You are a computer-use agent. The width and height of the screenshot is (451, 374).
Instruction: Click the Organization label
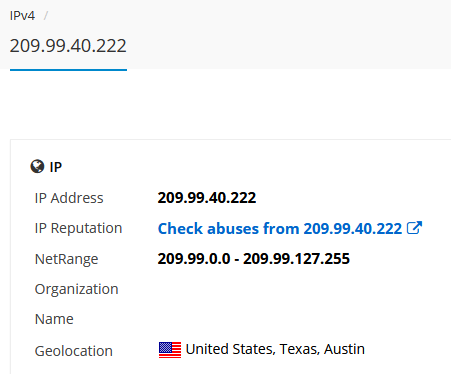[76, 289]
